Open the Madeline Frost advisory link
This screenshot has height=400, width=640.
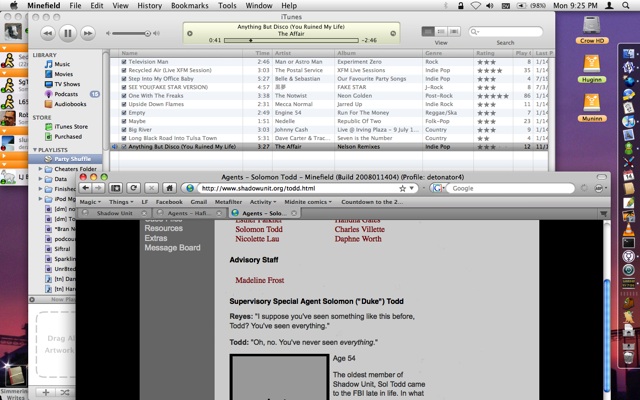pos(260,280)
